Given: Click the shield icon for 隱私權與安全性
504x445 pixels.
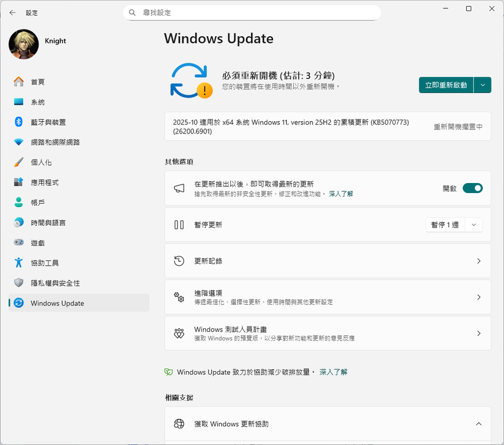Looking at the screenshot, I should (19, 283).
